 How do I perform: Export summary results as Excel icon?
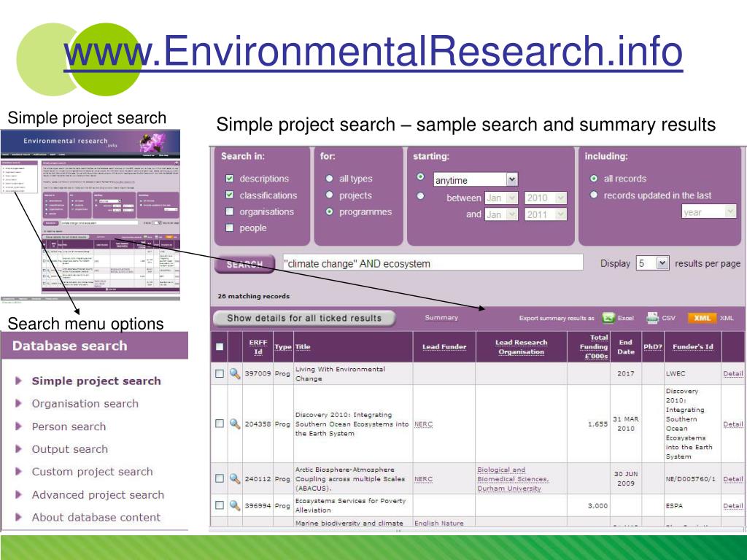(608, 318)
